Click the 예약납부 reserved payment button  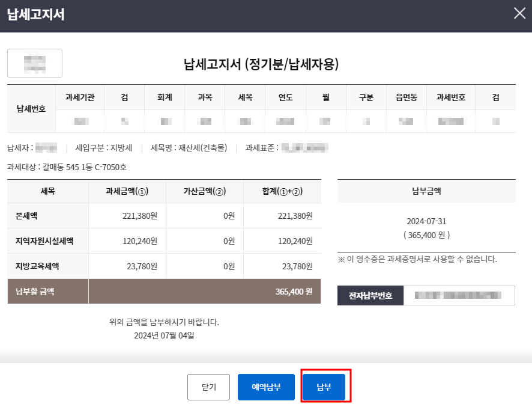point(265,387)
